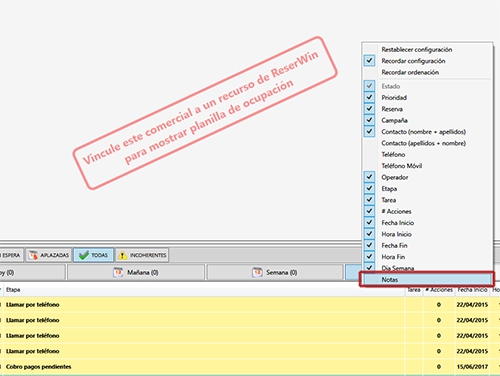Click the Fecha Inicio column header
500x376 pixels.
[x=472, y=290]
